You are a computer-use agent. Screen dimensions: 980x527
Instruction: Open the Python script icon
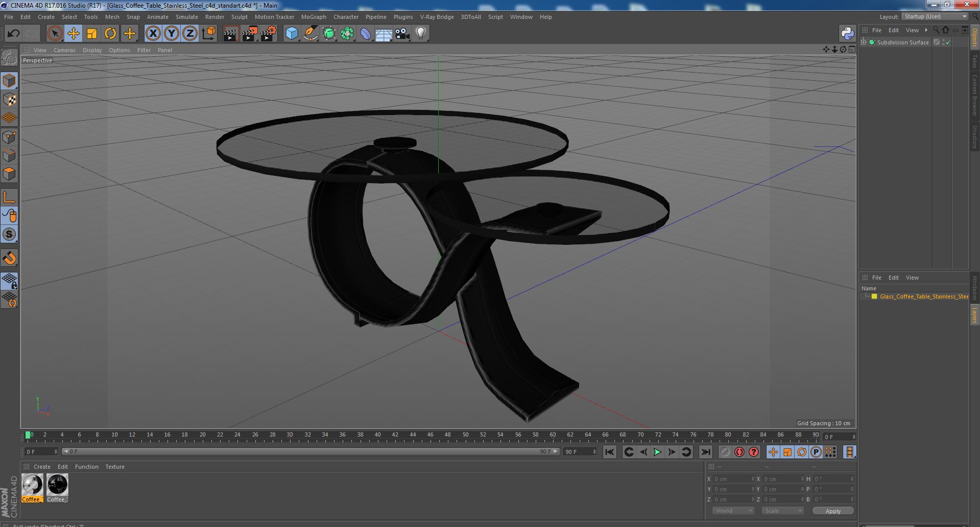point(847,34)
